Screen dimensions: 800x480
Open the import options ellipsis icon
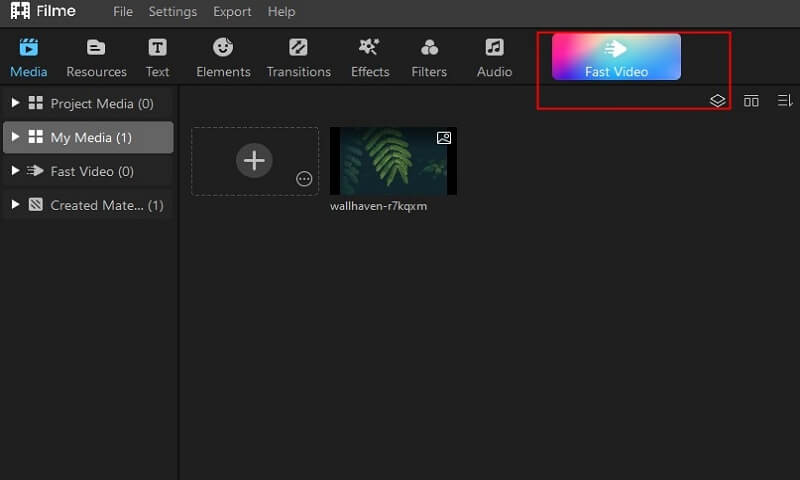click(304, 179)
